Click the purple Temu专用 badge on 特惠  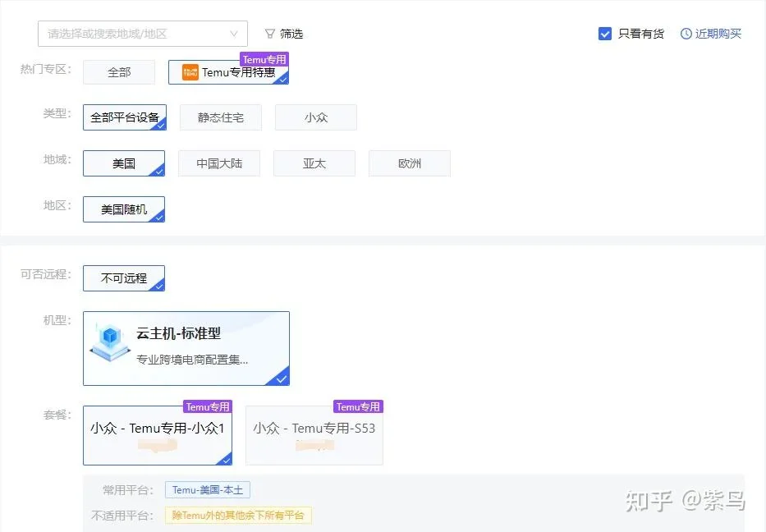(264, 60)
